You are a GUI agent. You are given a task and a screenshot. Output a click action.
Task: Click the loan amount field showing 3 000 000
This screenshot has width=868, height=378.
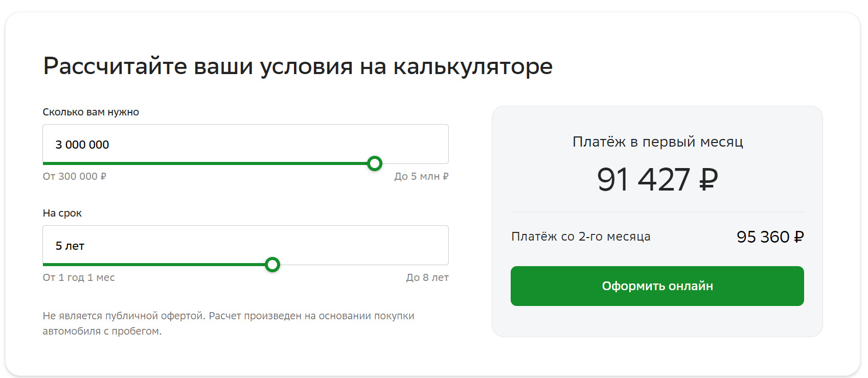tap(245, 144)
